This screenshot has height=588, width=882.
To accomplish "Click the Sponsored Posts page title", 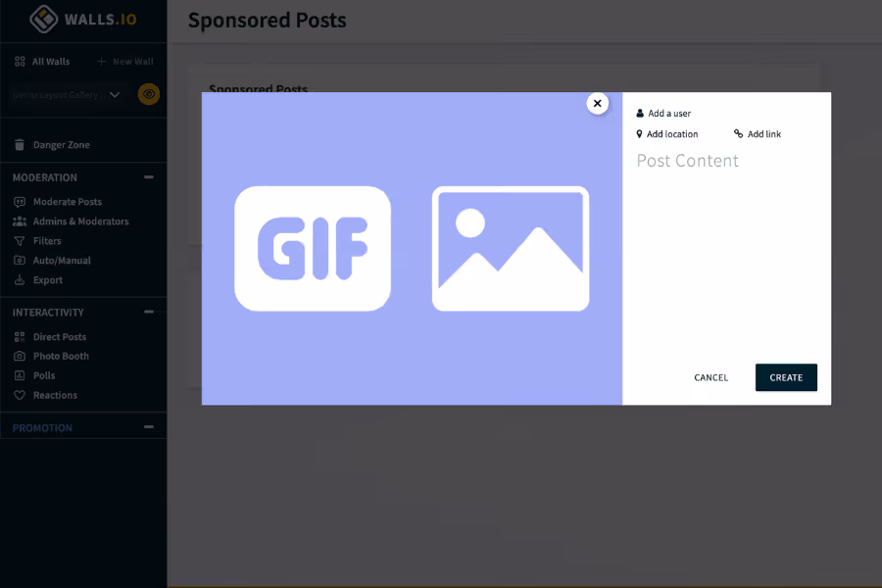I will pos(268,21).
